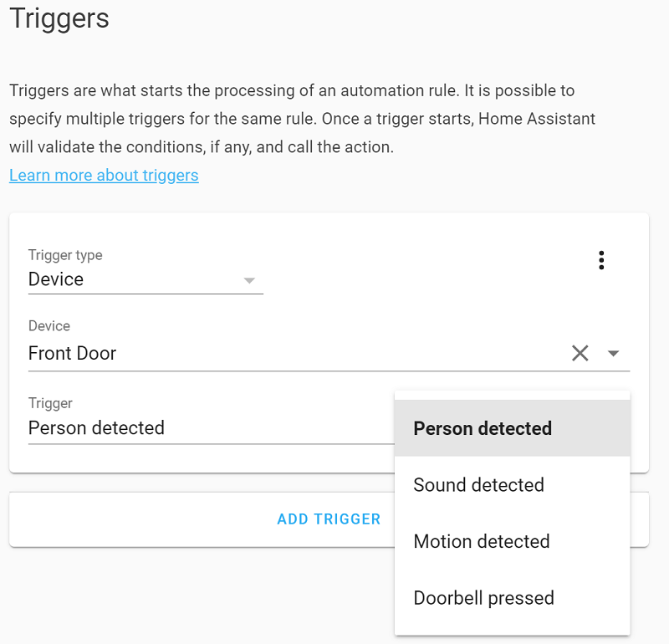Click the Trigger field showing "Person detected"
Image resolution: width=669 pixels, height=644 pixels.
[125, 427]
